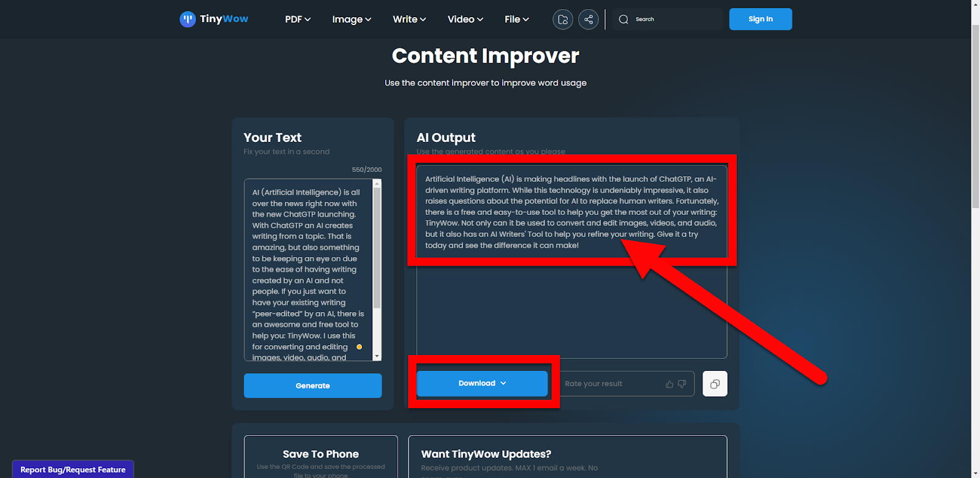Click the Rate your result field

(x=626, y=384)
